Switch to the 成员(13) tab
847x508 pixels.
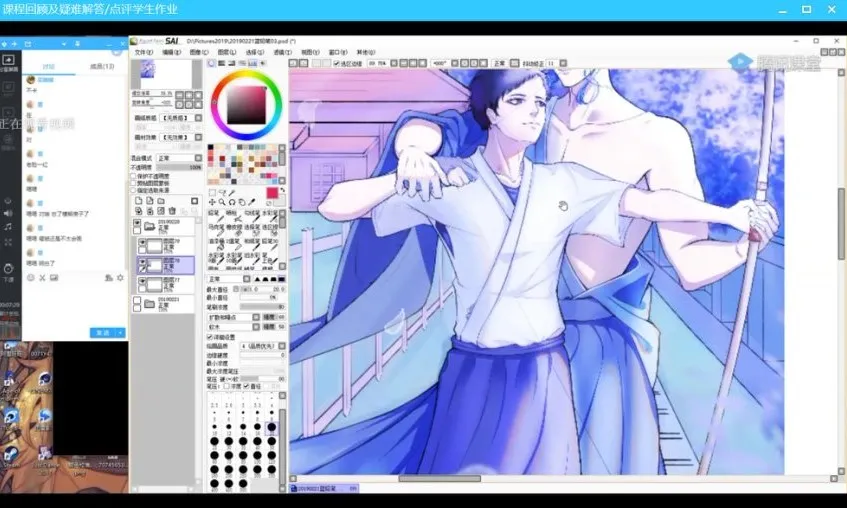click(x=101, y=66)
